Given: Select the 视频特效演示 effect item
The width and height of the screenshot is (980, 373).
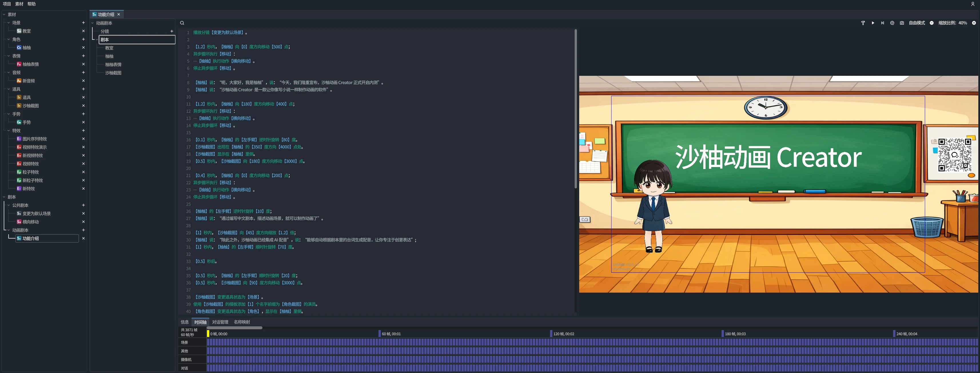Looking at the screenshot, I should pos(35,147).
